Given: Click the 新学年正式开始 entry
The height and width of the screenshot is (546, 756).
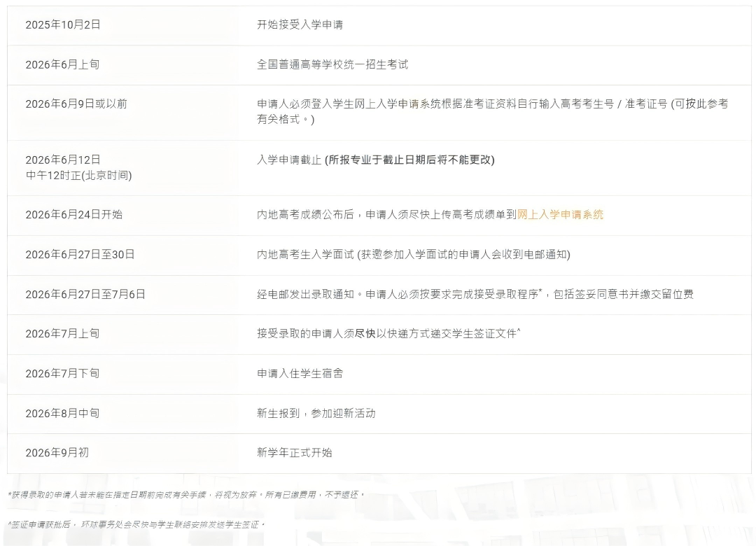Looking at the screenshot, I should coord(294,453).
